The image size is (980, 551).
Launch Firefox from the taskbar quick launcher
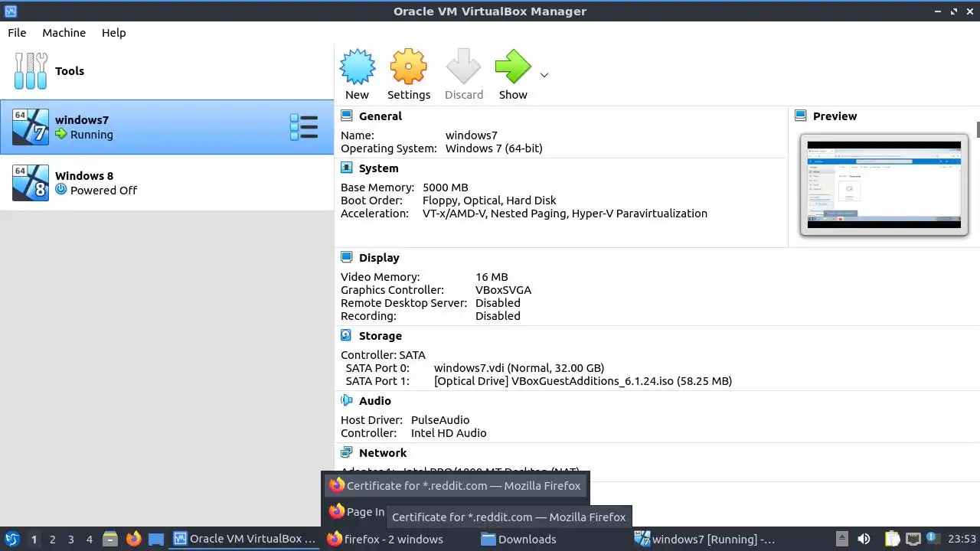pos(133,539)
